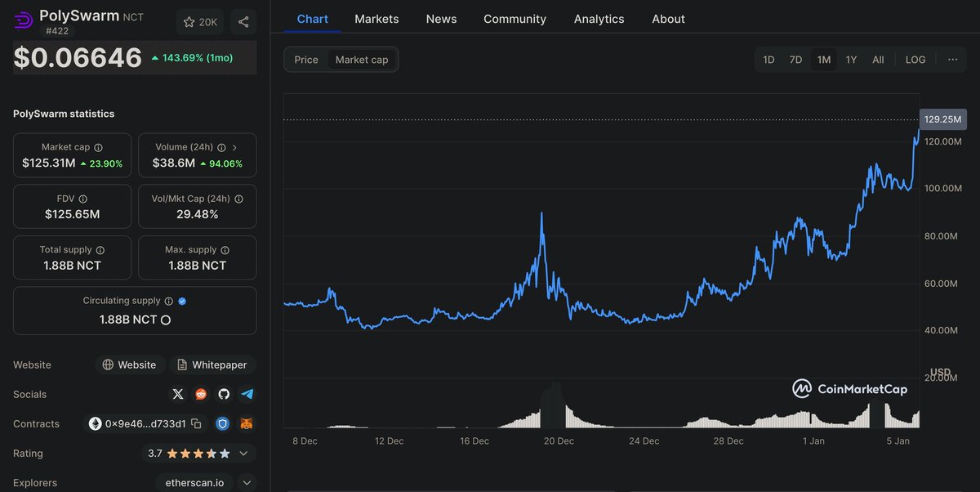Click the volume bars near 20 Dec
The width and height of the screenshot is (980, 492).
click(555, 405)
